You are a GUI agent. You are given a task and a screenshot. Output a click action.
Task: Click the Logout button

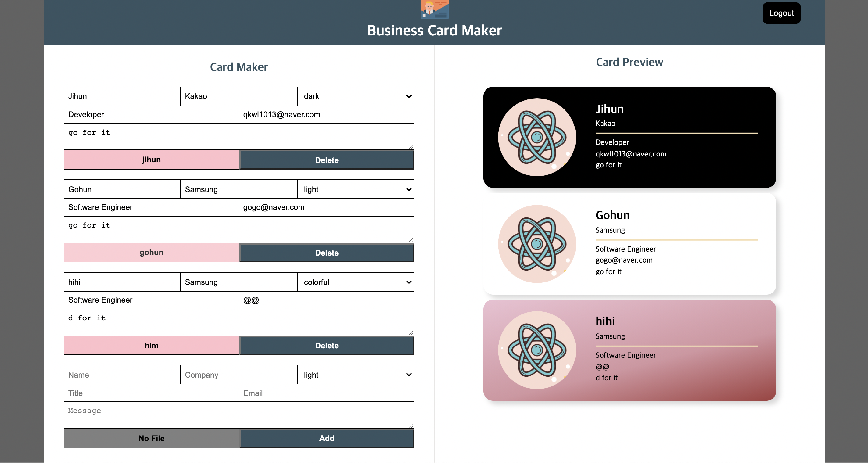(781, 13)
